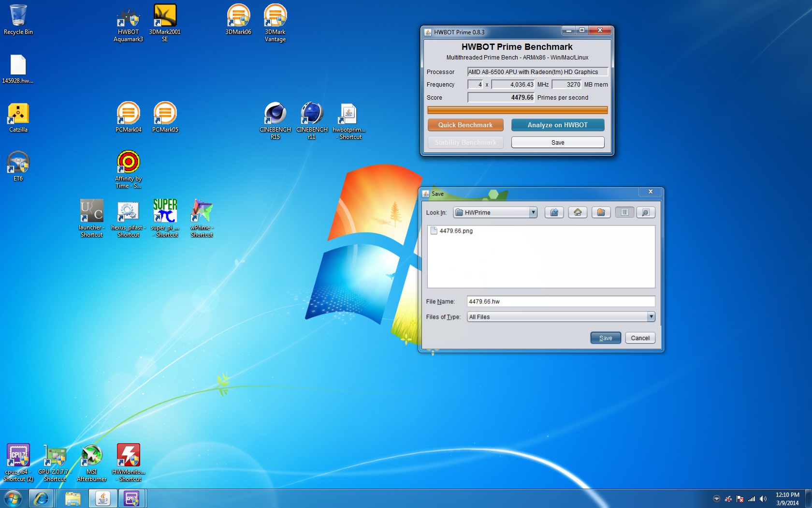The width and height of the screenshot is (812, 508).
Task: Open the Recycle Bin icon
Action: coord(18,20)
